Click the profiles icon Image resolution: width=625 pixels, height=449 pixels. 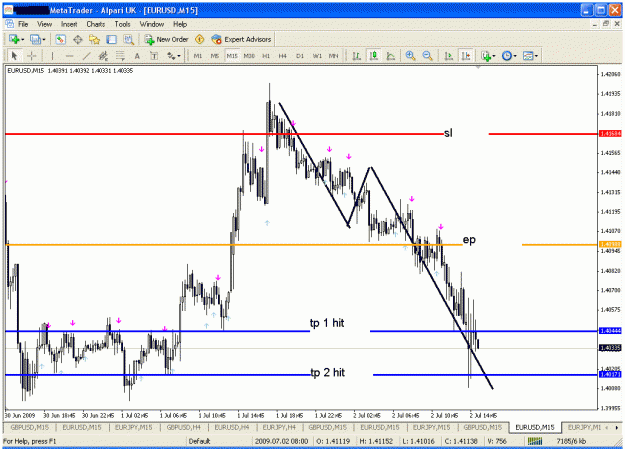coord(35,39)
